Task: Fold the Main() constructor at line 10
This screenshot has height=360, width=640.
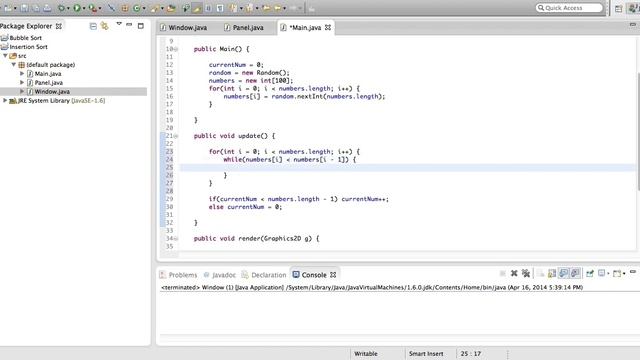Action: pyautogui.click(x=176, y=49)
